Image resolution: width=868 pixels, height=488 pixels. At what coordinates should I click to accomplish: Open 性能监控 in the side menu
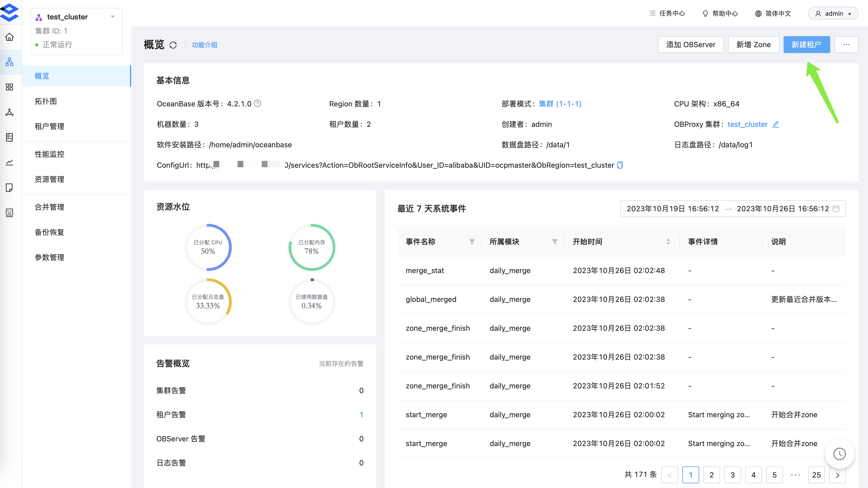click(76, 154)
